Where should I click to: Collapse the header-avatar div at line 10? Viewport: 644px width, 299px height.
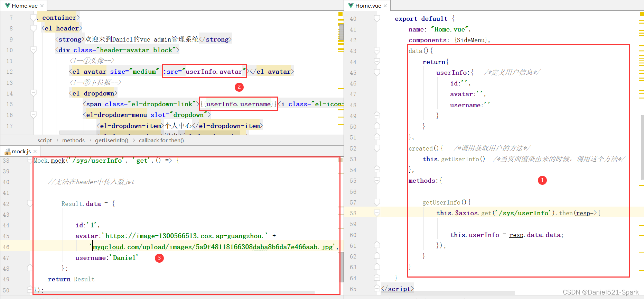[x=34, y=50]
